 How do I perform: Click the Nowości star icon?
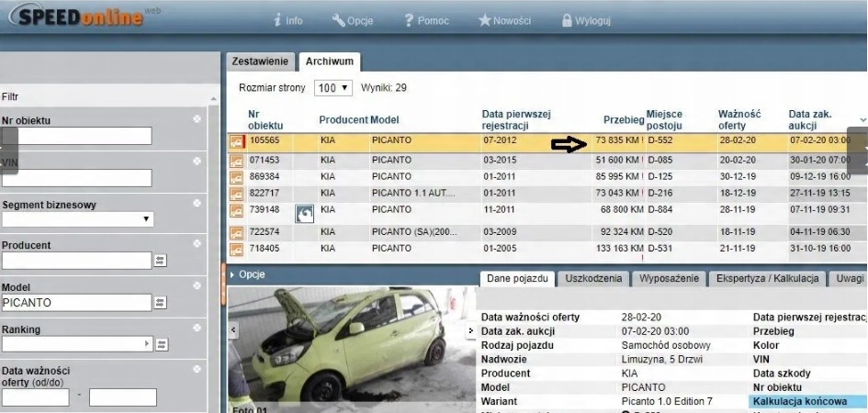click(484, 20)
